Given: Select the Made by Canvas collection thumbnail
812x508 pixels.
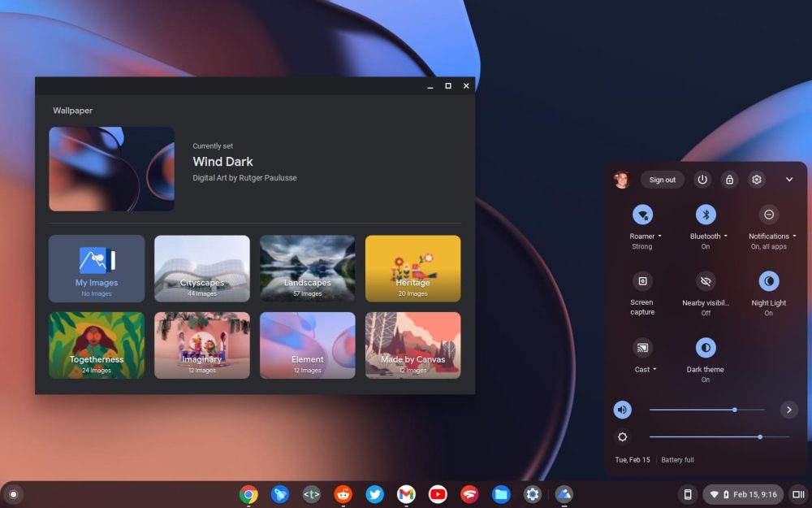Looking at the screenshot, I should click(413, 345).
